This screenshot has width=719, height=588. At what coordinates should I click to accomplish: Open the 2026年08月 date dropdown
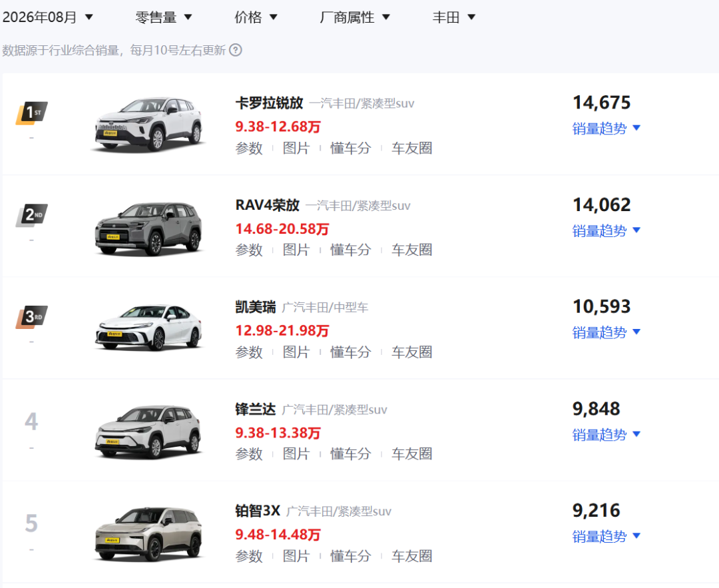pos(48,17)
